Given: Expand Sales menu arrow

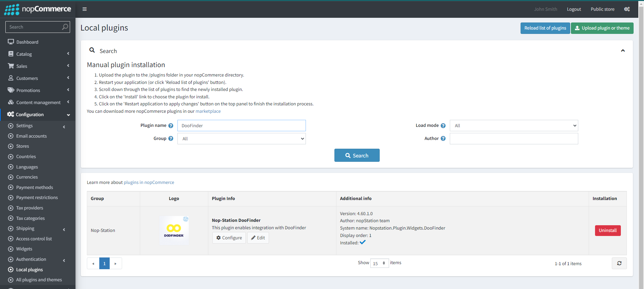Looking at the screenshot, I should (x=68, y=66).
